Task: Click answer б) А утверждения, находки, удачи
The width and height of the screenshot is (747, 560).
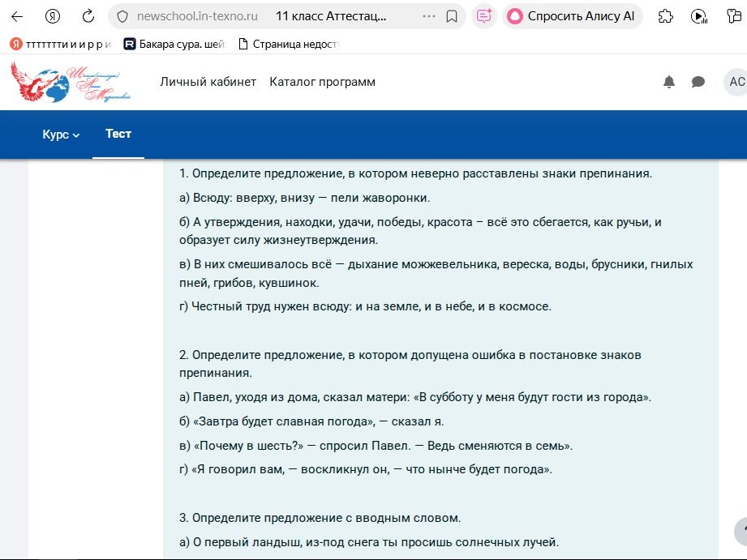Action: click(x=420, y=231)
